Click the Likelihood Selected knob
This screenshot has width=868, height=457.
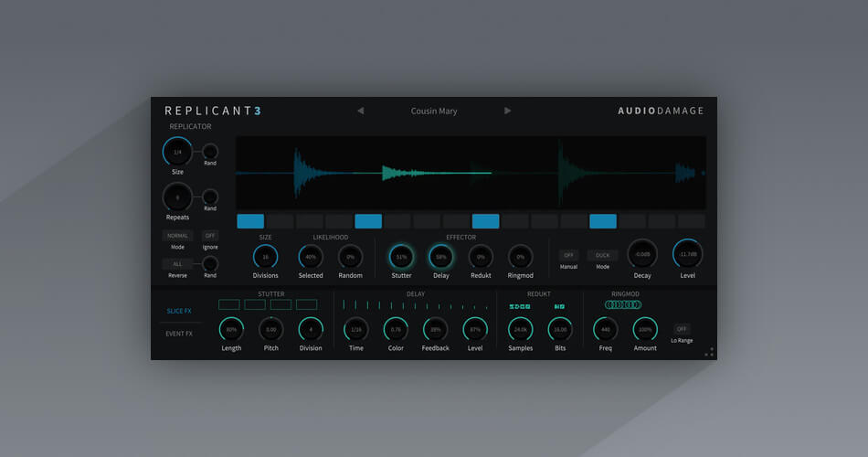point(311,257)
